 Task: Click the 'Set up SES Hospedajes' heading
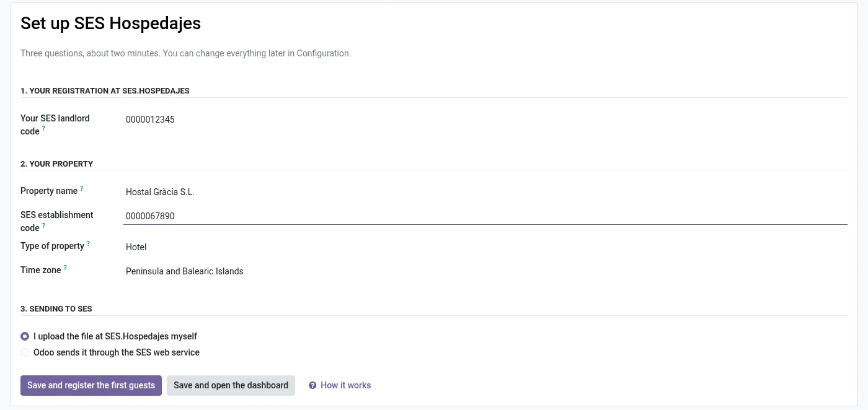[111, 24]
